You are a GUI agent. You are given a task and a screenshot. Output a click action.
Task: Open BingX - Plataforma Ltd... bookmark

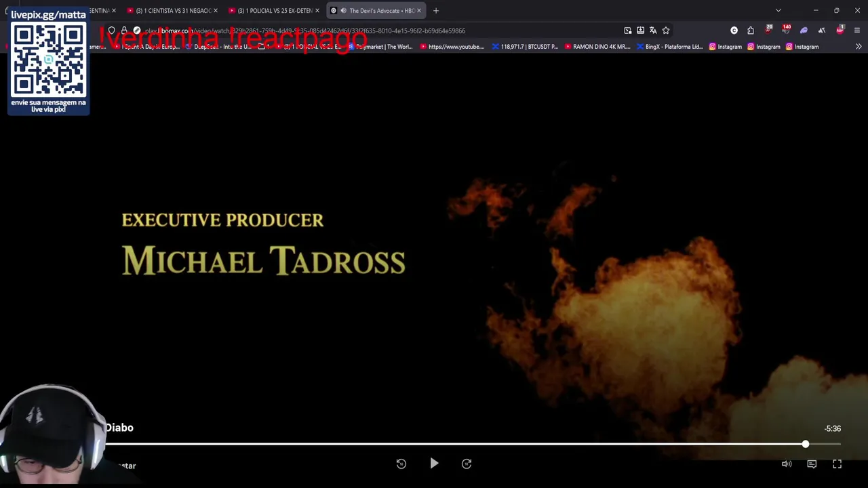(670, 47)
